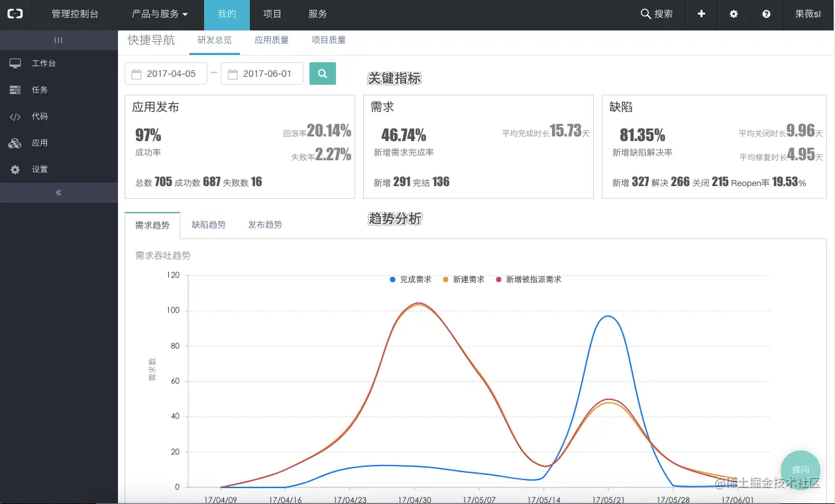This screenshot has height=504, width=835.
Task: Click the 应用 cubes icon
Action: pos(15,143)
